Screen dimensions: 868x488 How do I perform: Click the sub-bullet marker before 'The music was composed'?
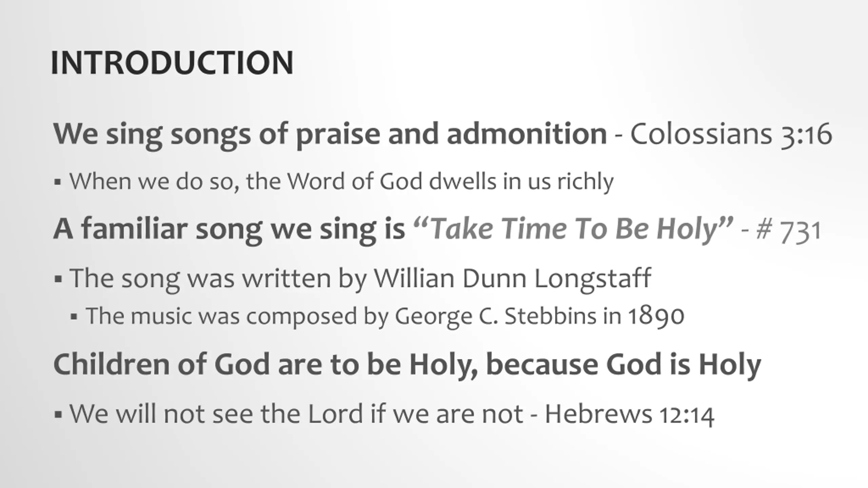[74, 318]
